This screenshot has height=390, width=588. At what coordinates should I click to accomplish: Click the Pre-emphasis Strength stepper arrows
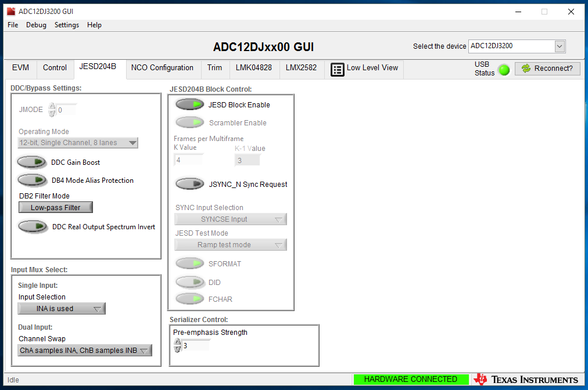pyautogui.click(x=177, y=345)
